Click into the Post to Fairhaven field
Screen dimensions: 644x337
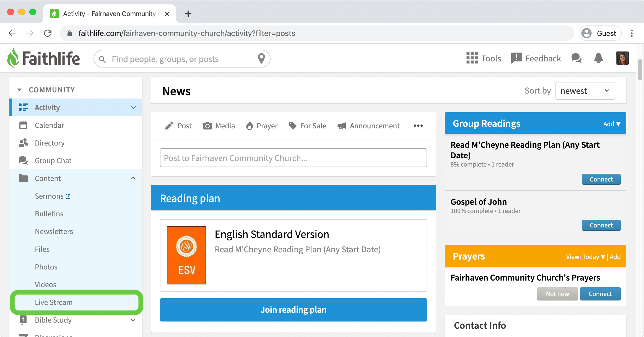pyautogui.click(x=293, y=158)
